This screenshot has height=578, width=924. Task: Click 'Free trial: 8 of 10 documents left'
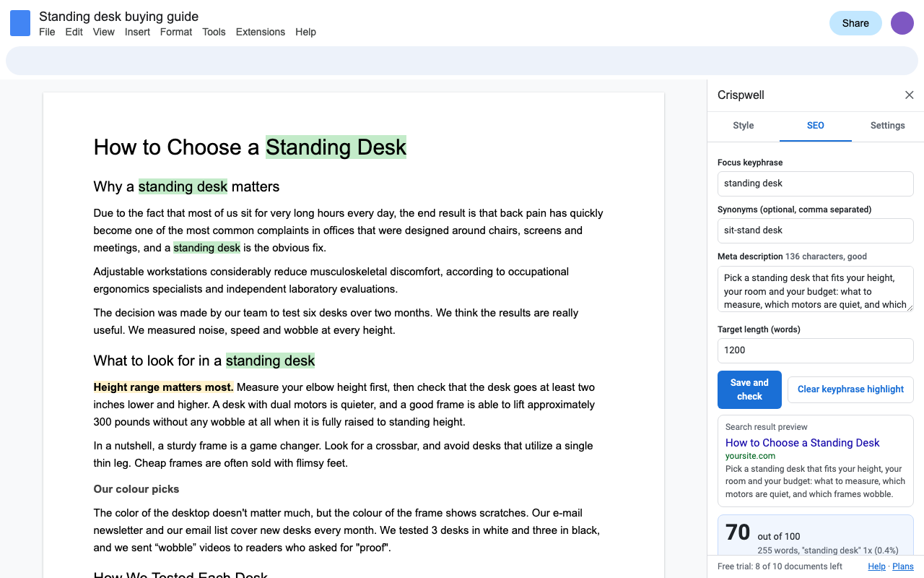(x=780, y=566)
